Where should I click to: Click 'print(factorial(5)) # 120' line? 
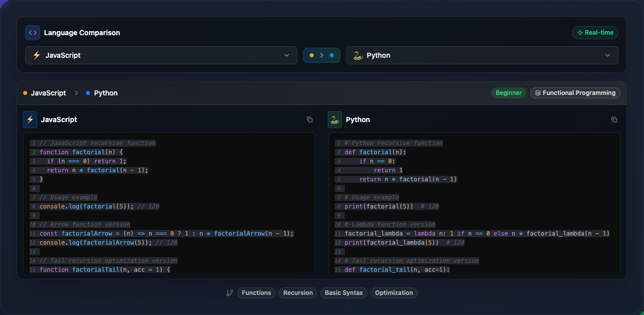click(392, 206)
